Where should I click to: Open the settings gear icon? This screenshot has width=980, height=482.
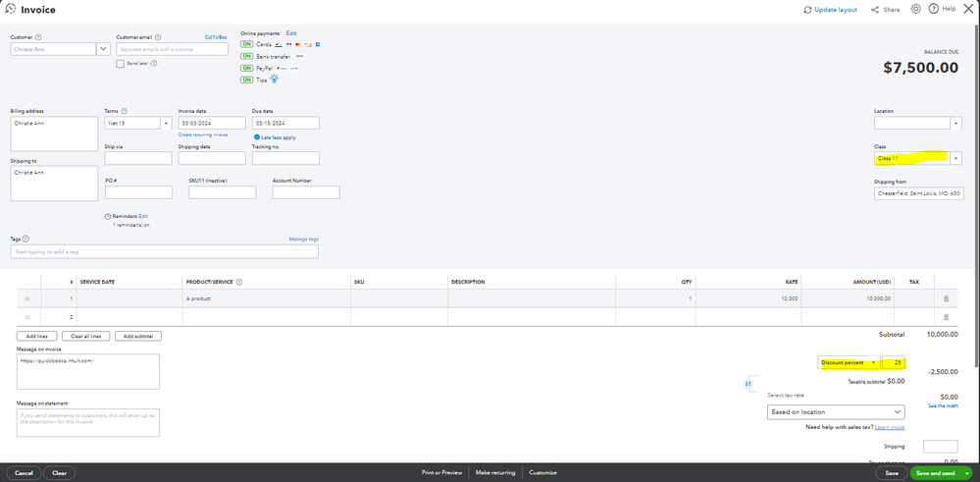click(x=915, y=10)
